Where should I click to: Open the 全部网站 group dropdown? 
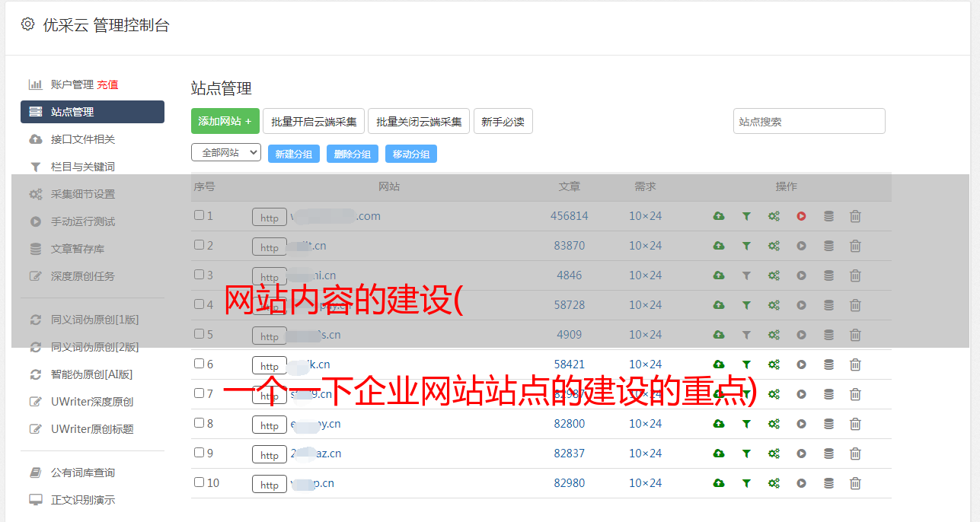click(x=226, y=153)
